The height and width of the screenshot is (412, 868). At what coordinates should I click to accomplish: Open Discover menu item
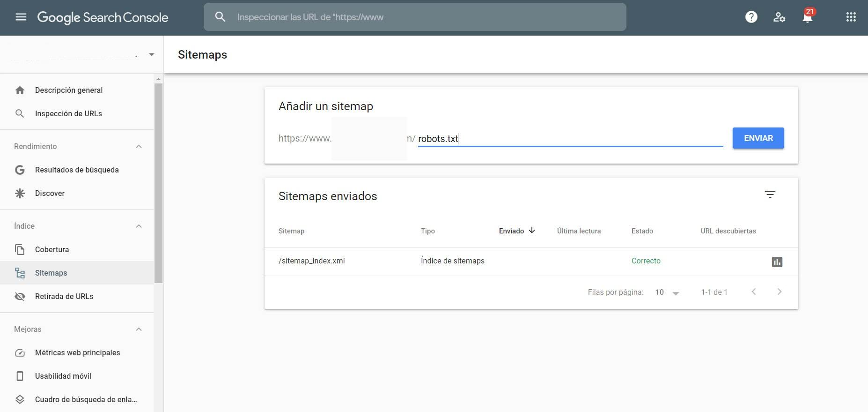click(77, 193)
